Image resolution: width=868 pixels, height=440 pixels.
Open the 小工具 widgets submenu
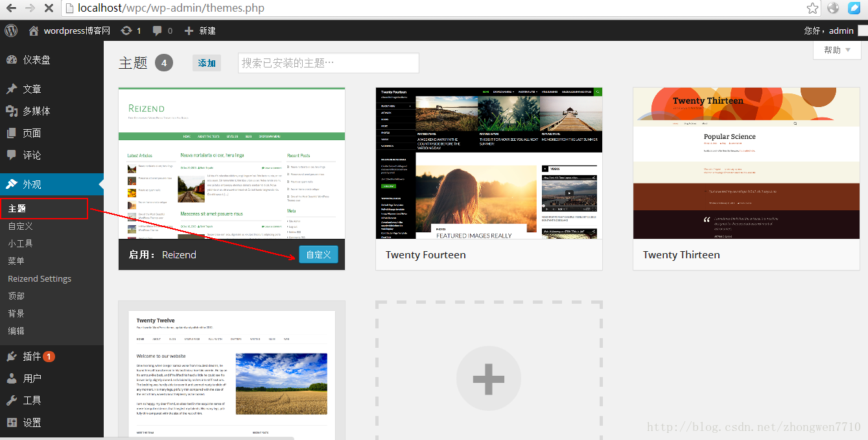coord(20,243)
